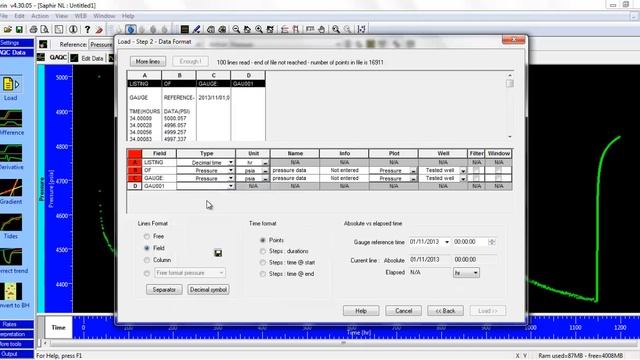
Task: Select the Gradient tool in sidebar
Action: [x=11, y=192]
